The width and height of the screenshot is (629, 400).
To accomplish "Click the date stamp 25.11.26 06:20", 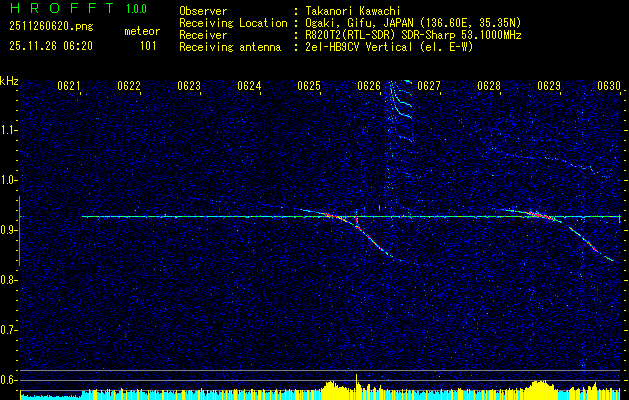I will coord(51,46).
